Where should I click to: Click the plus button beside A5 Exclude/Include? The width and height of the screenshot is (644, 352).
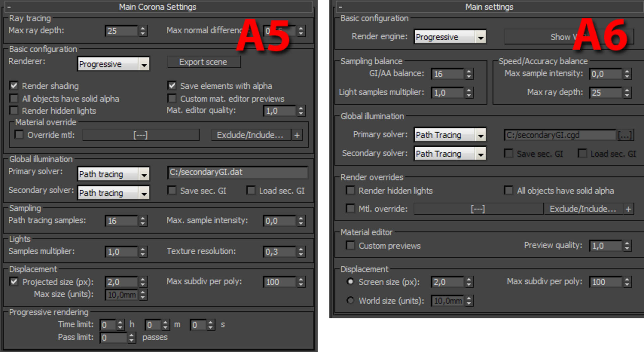tap(297, 135)
